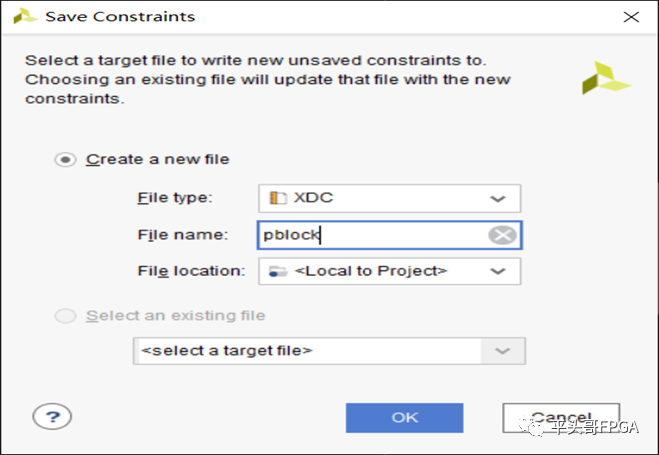Close the Save Constraints dialog
Image resolution: width=659 pixels, height=455 pixels.
(x=630, y=17)
